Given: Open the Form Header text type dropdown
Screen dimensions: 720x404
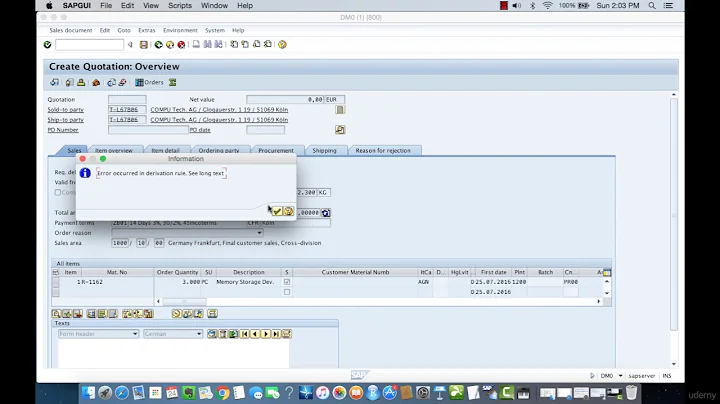Looking at the screenshot, I should pos(135,334).
